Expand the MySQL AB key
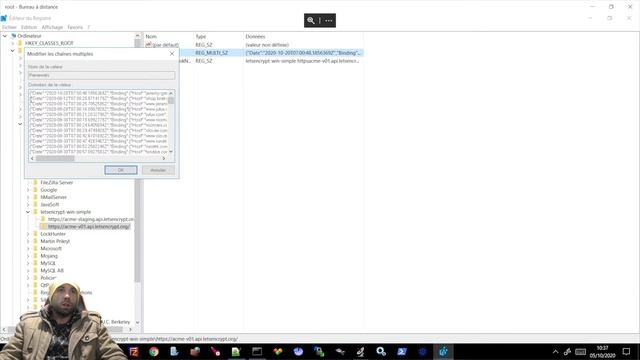 [x=28, y=271]
